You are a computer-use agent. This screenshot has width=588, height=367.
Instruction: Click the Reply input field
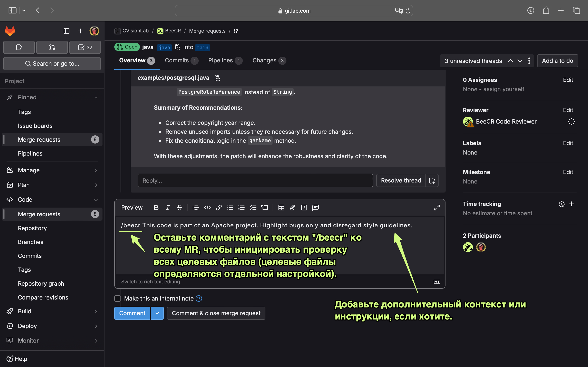coord(255,180)
